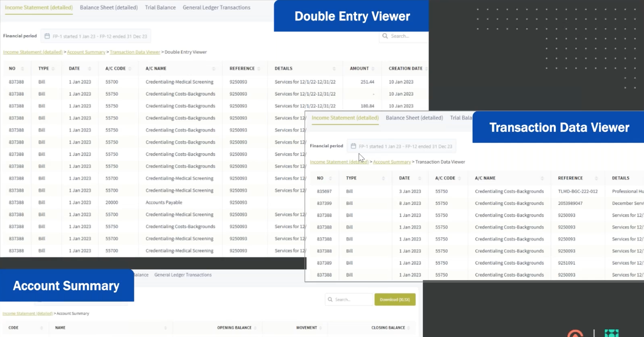Sort Account Summary by CLOSING BALANCE sort icon
Screen dimensions: 644x337
point(409,328)
